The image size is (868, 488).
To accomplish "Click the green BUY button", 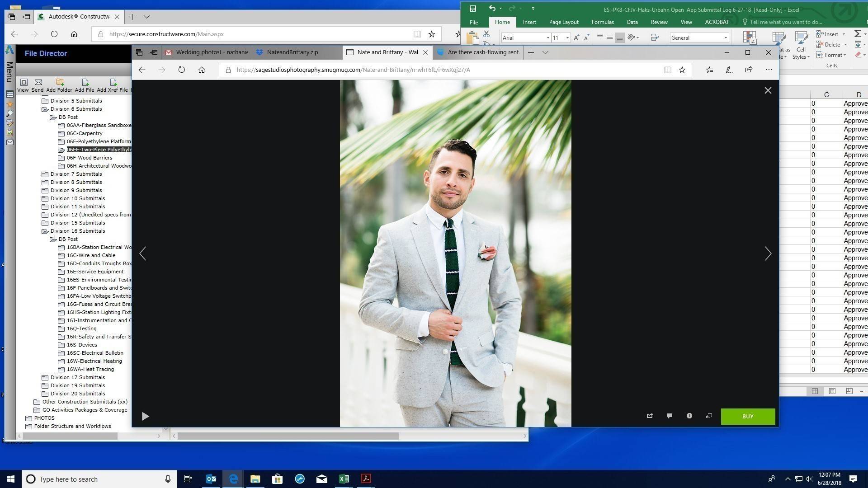I will pyautogui.click(x=748, y=416).
